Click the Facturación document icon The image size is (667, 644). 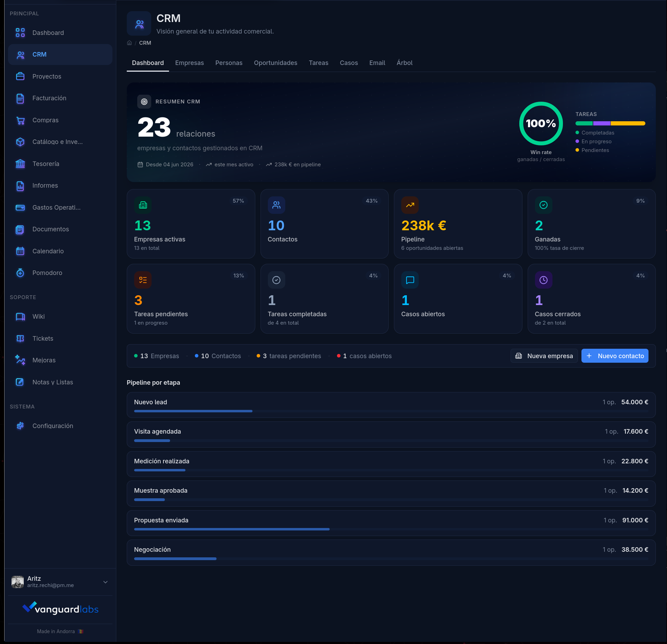20,98
